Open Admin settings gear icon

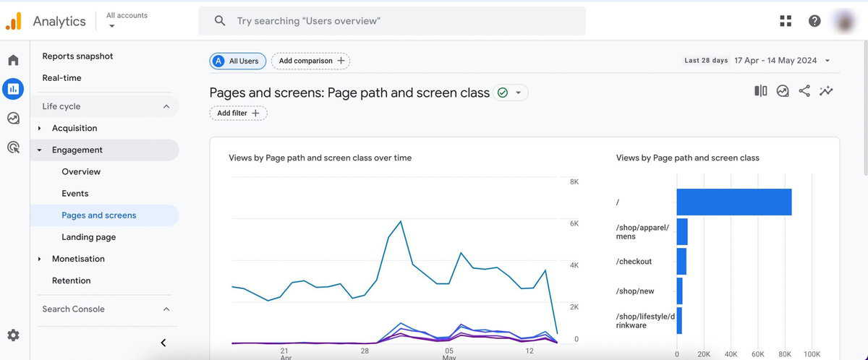click(13, 335)
